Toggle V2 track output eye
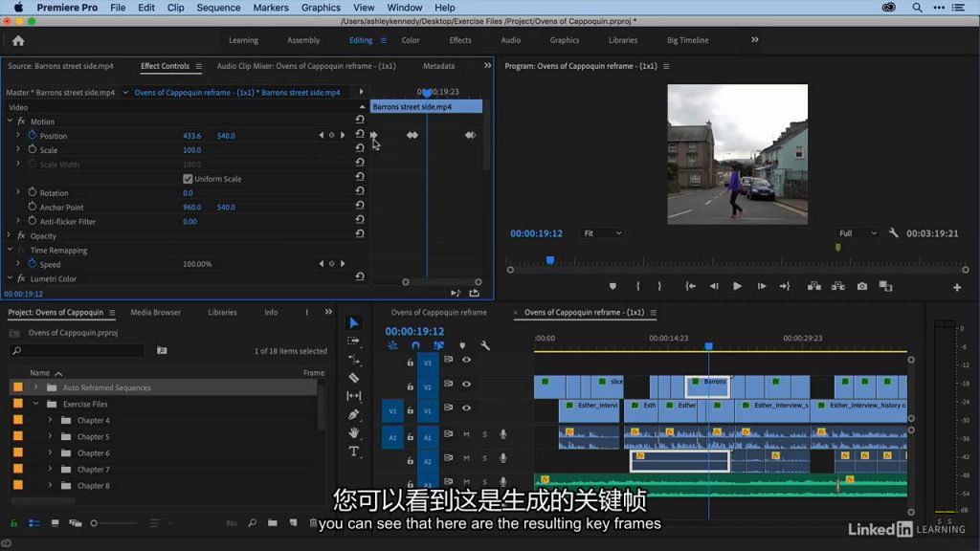This screenshot has height=551, width=980. coord(466,384)
